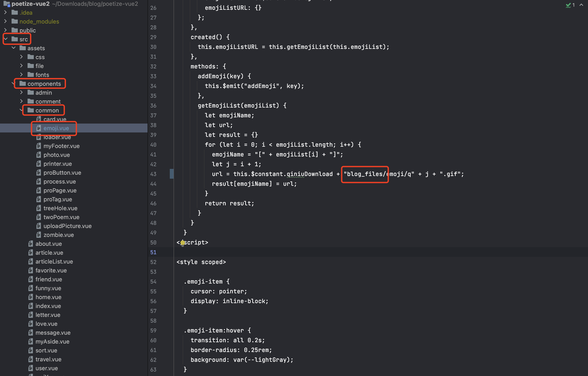Click the green inspection checkmark indicator

[568, 5]
